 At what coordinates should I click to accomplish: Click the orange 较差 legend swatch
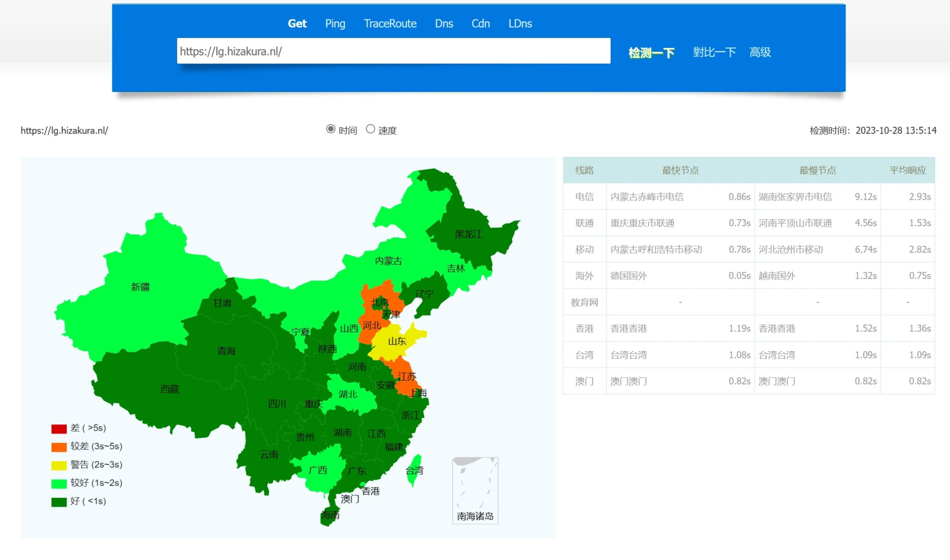coord(59,447)
